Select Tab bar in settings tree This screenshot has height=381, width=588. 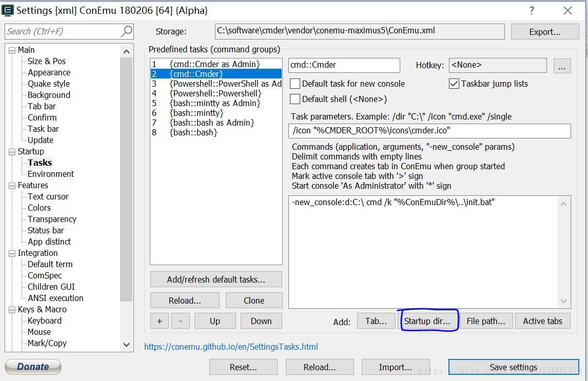tap(42, 106)
